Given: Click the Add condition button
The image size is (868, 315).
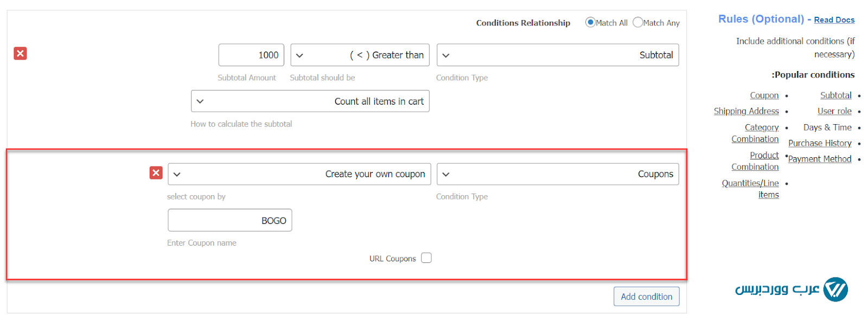Looking at the screenshot, I should [x=646, y=297].
